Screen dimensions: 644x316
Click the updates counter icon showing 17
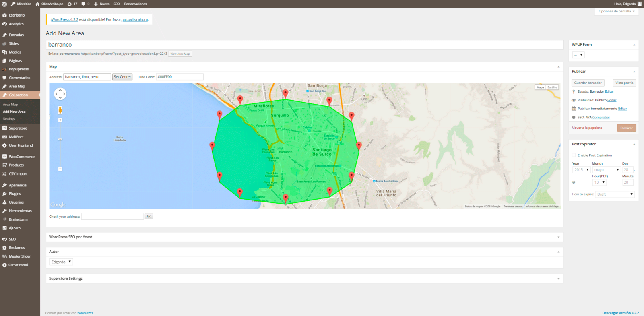[x=72, y=4]
